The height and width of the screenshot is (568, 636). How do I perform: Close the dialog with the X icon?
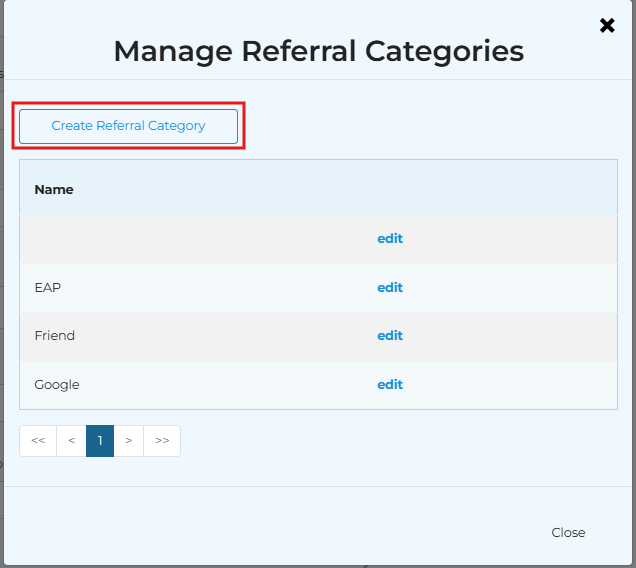[x=607, y=26]
